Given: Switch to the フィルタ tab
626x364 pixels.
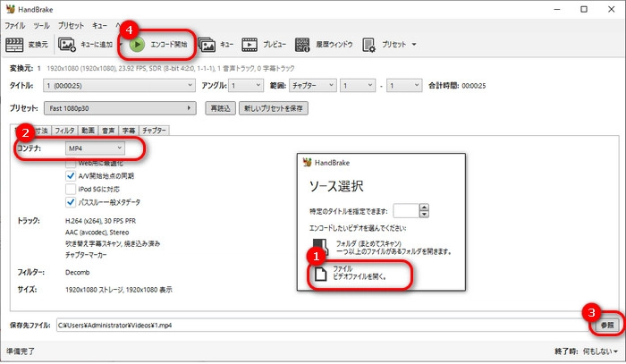Looking at the screenshot, I should coord(64,131).
